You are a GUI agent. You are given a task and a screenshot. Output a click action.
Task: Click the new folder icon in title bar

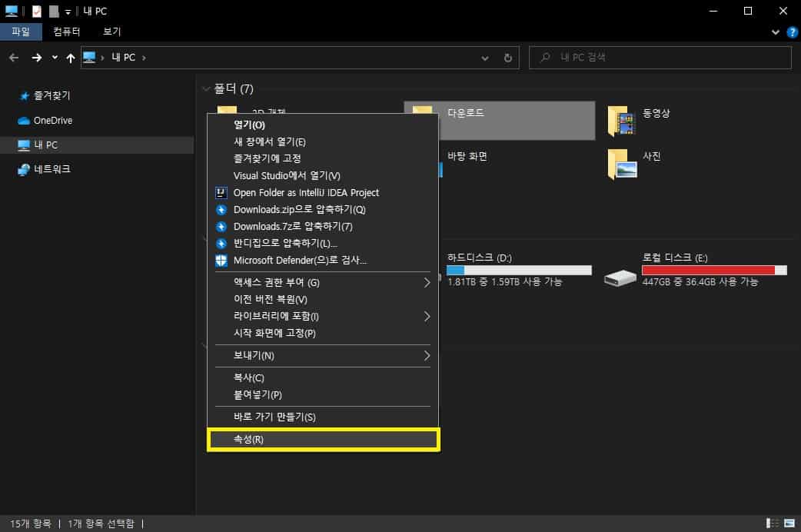pyautogui.click(x=54, y=12)
